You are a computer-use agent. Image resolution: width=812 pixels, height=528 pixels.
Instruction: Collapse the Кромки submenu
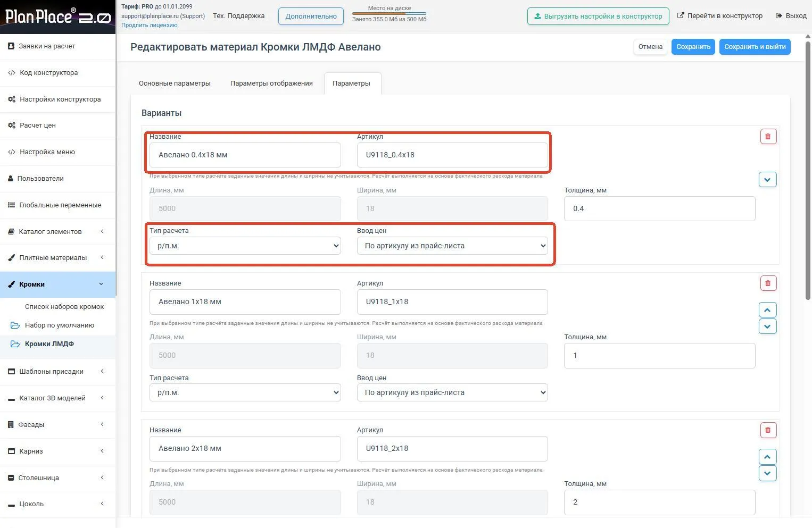(x=57, y=284)
